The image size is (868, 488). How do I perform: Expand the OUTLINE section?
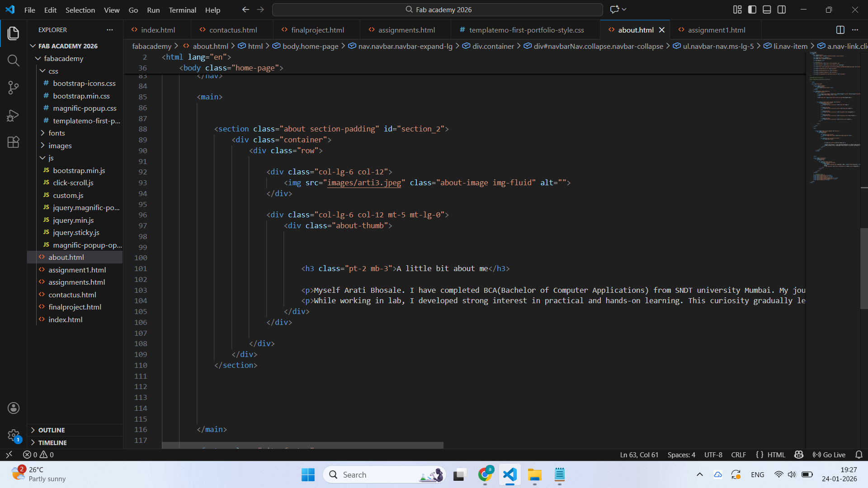click(51, 430)
